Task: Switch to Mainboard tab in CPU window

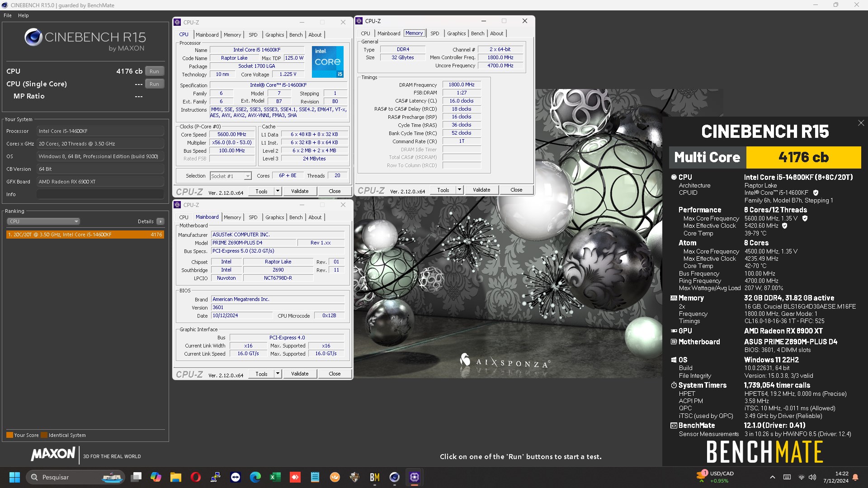Action: 207,35
